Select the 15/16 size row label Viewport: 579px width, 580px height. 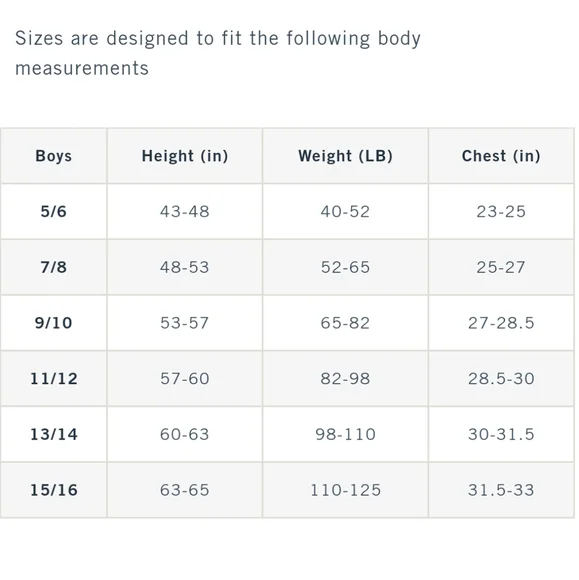point(54,490)
